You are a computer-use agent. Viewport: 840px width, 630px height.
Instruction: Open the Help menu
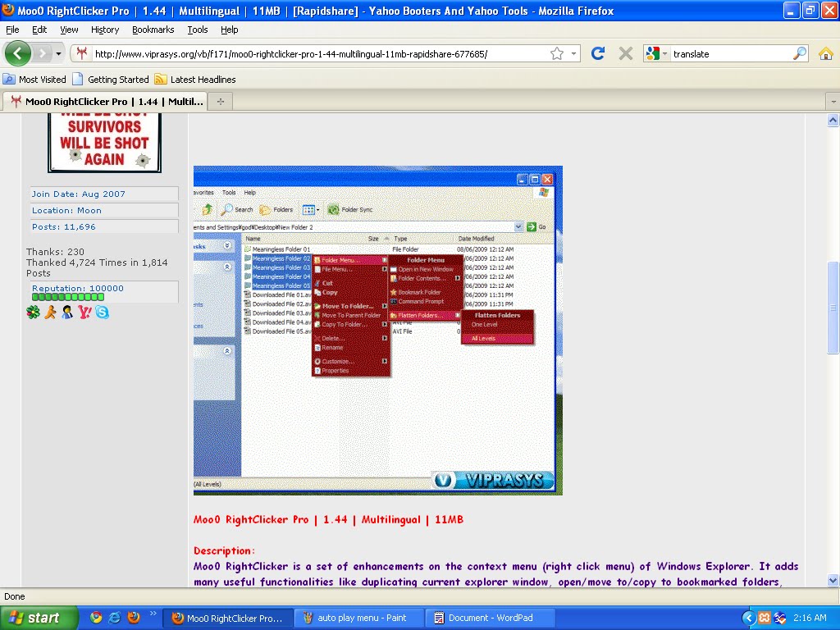point(230,30)
